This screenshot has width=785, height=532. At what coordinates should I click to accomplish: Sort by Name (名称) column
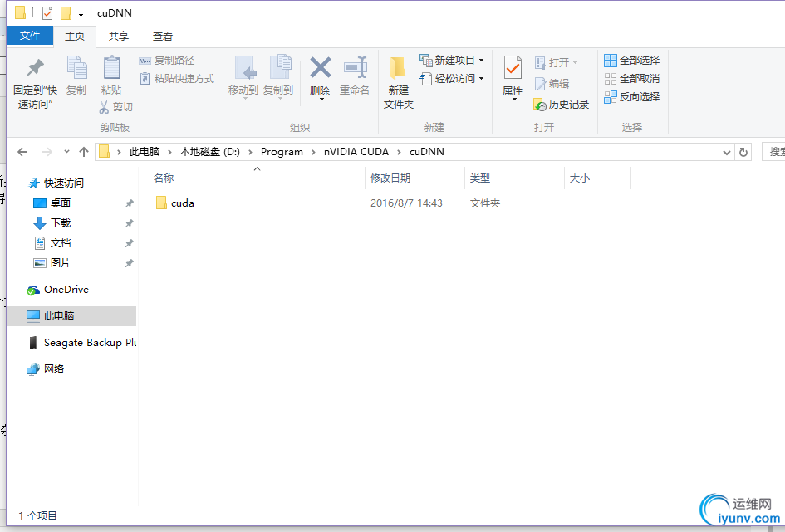click(x=163, y=178)
